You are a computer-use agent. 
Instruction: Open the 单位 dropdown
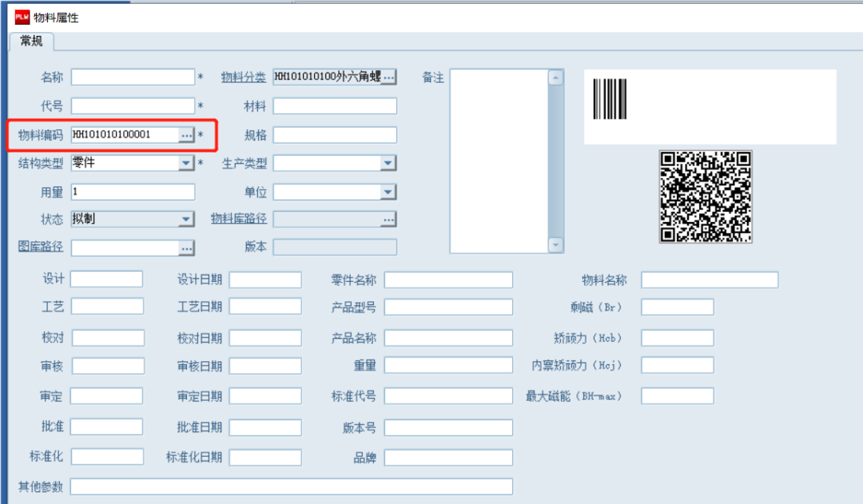pyautogui.click(x=388, y=192)
